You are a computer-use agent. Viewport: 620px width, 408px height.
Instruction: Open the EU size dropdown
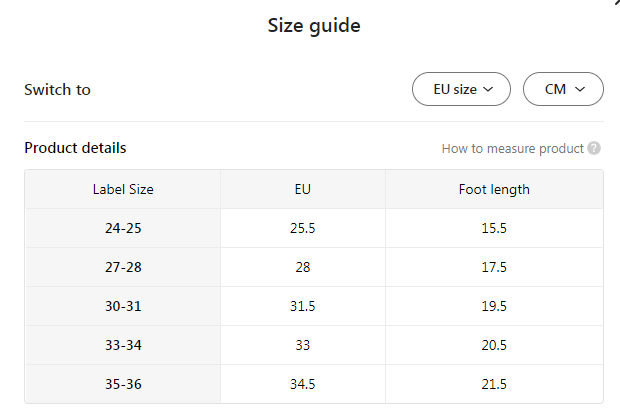click(461, 89)
